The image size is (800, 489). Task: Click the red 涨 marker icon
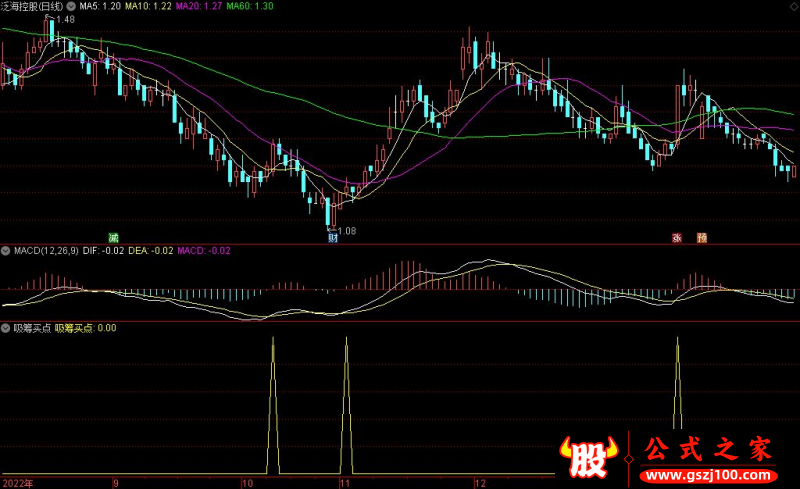677,237
